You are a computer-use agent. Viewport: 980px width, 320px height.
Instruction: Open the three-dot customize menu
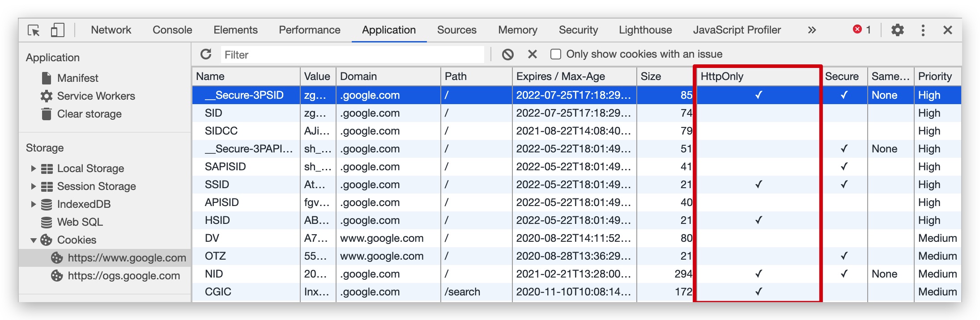923,30
